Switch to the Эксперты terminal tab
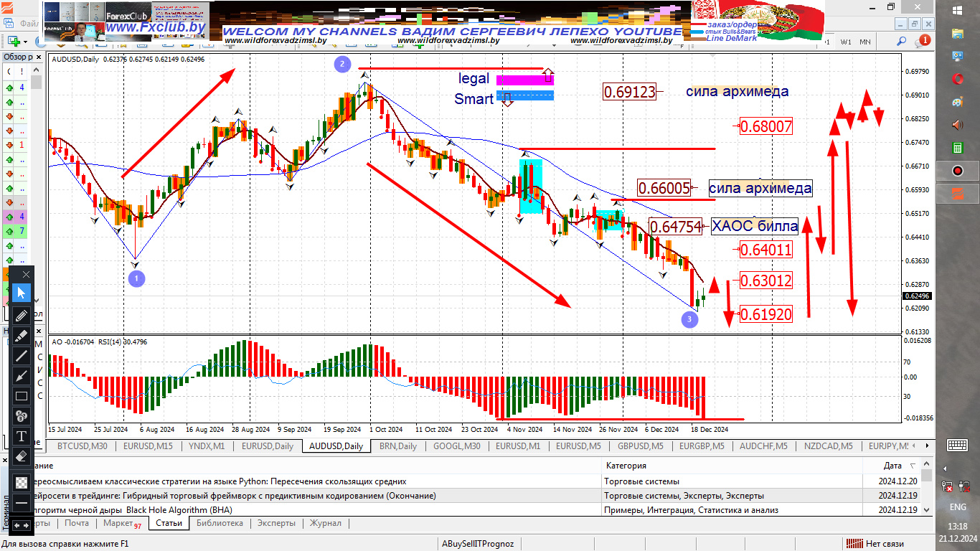The width and height of the screenshot is (980, 551). click(276, 524)
